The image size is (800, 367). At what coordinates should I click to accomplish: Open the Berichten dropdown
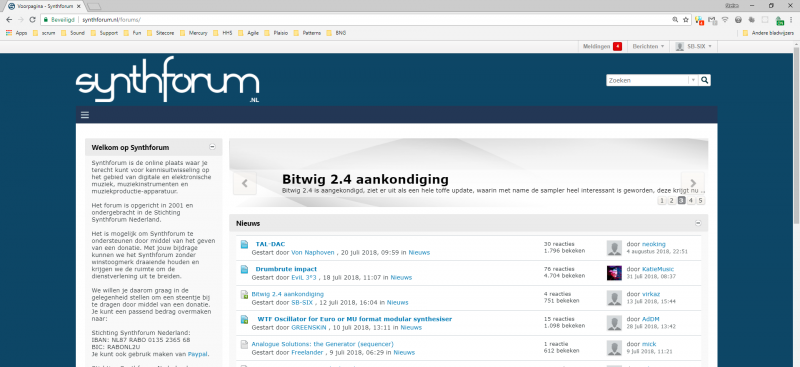[648, 46]
